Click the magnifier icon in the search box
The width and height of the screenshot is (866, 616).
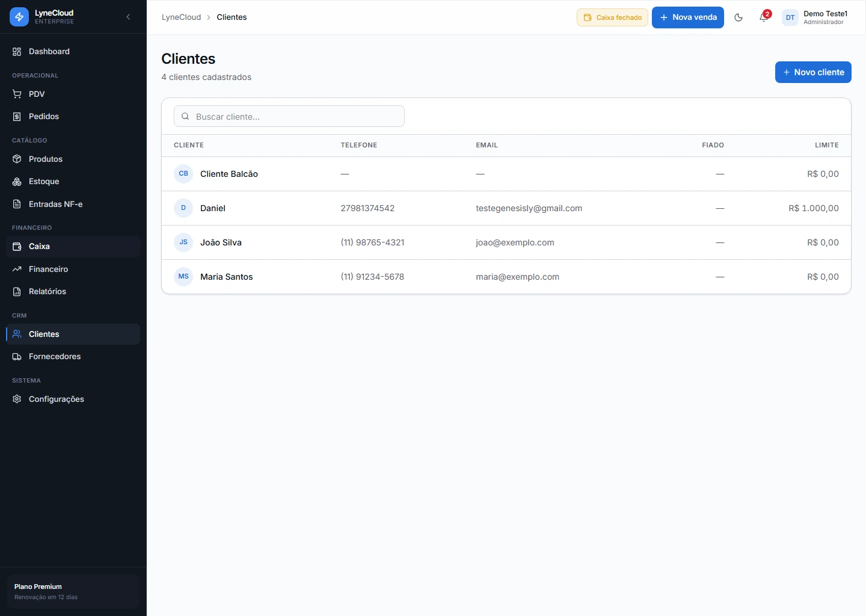185,117
